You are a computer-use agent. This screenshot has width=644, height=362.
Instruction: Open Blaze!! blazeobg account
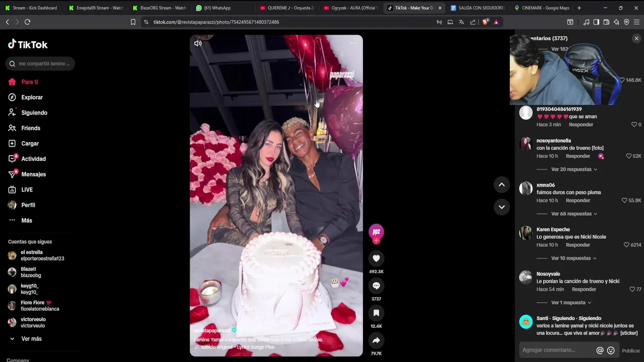(25, 272)
